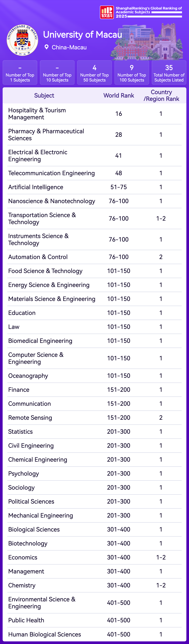Click the location pin icon
Viewport: 189px width, 644px height.
pos(46,47)
